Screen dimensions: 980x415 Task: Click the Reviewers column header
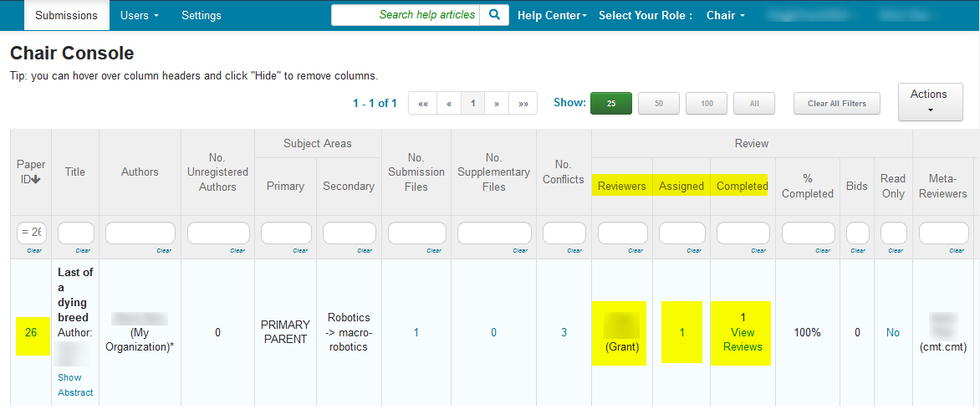tap(622, 187)
